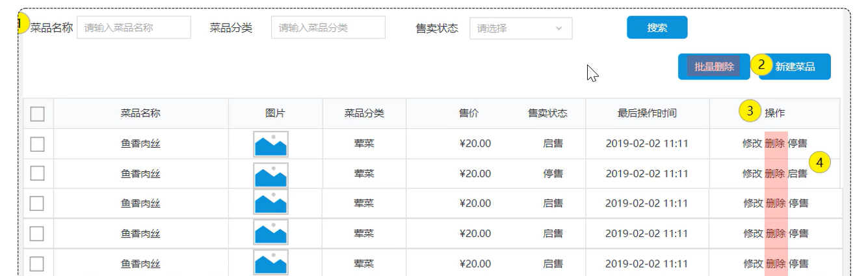868x276 pixels.
Task: Open the second row's dish image thumbnail
Action: pyautogui.click(x=270, y=174)
